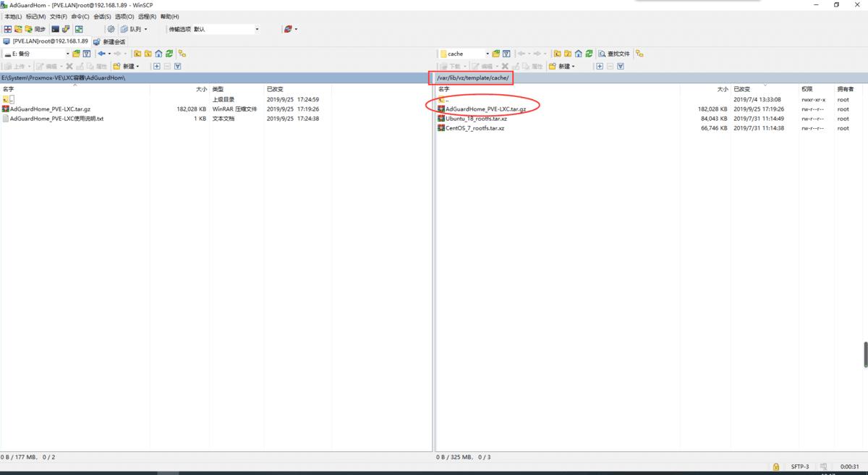Click the 查找文件 find files button

(614, 54)
